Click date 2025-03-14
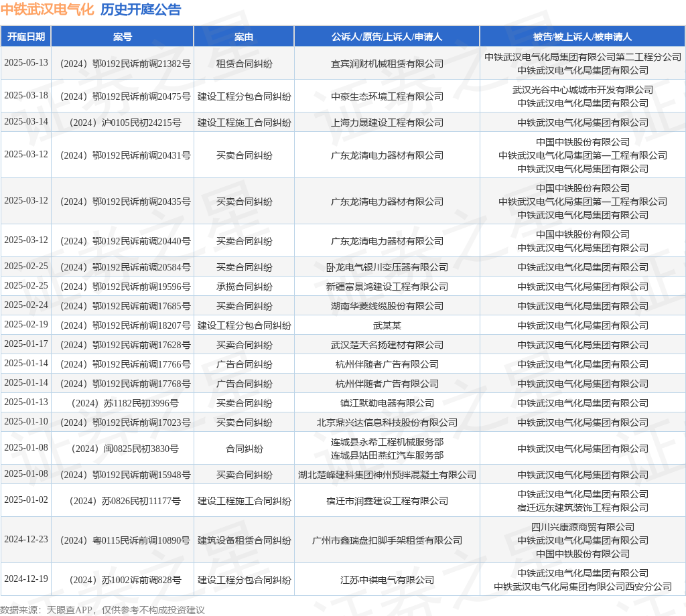This screenshot has width=686, height=616. pos(26,122)
